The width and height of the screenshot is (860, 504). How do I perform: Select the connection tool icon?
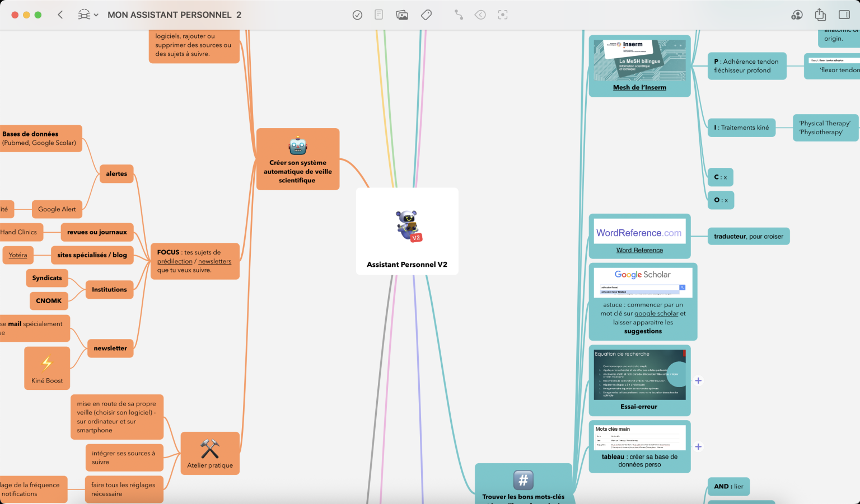click(x=459, y=15)
